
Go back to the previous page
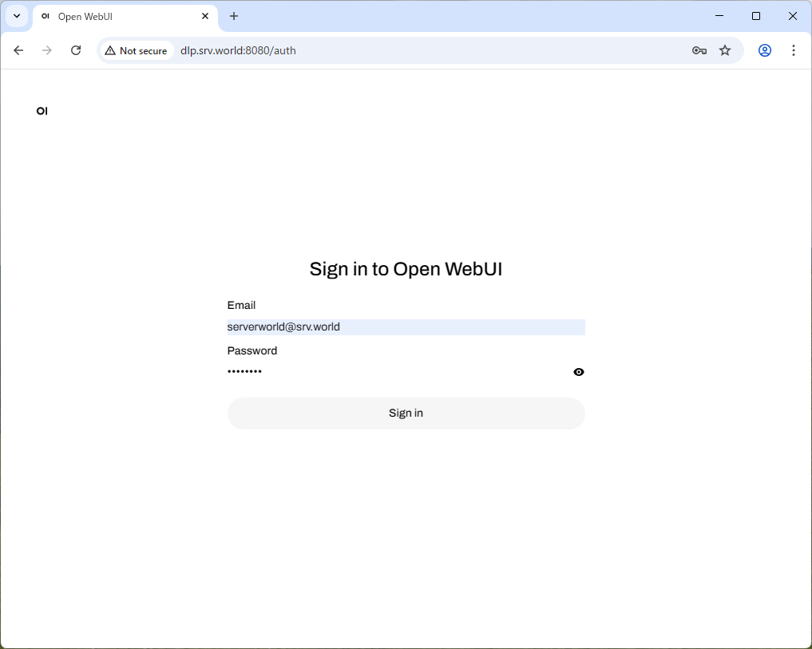18,50
